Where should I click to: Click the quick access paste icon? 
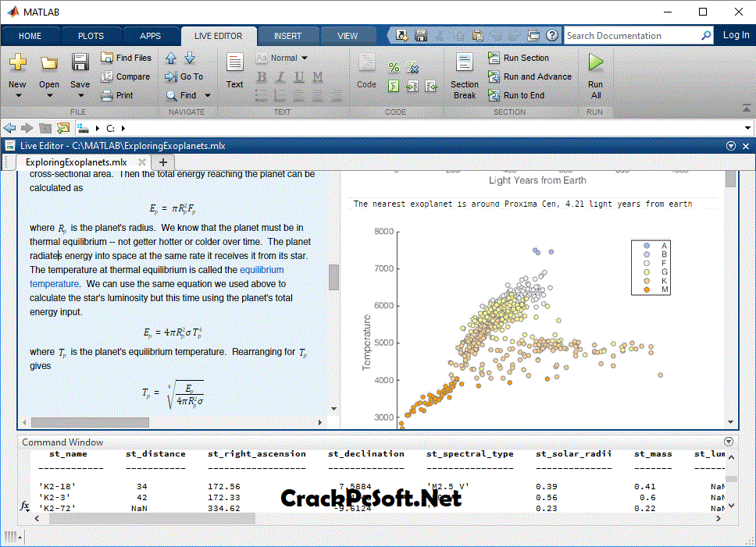[477, 35]
